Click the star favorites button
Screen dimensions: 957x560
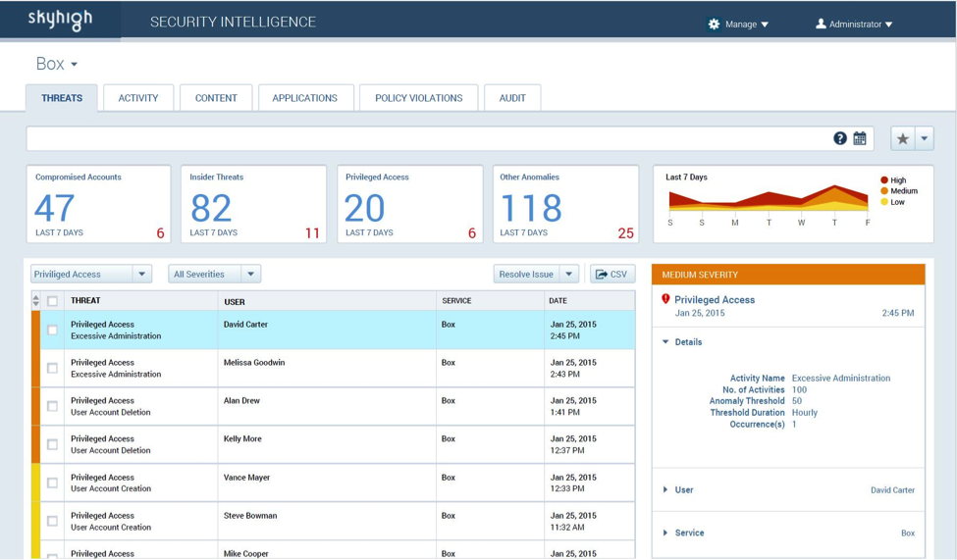(903, 139)
